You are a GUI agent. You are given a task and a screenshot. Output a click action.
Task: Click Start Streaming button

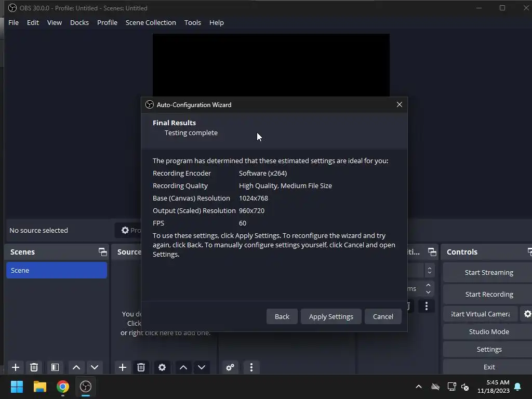tap(489, 272)
